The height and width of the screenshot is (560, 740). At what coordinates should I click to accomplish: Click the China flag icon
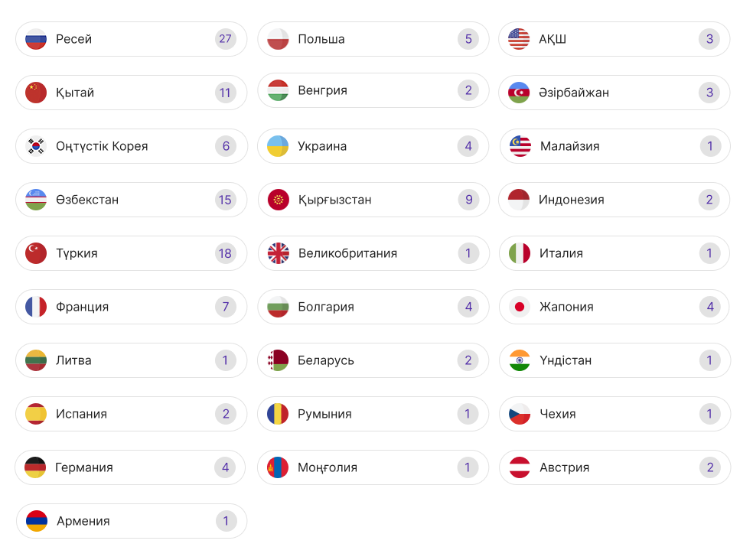(36, 93)
